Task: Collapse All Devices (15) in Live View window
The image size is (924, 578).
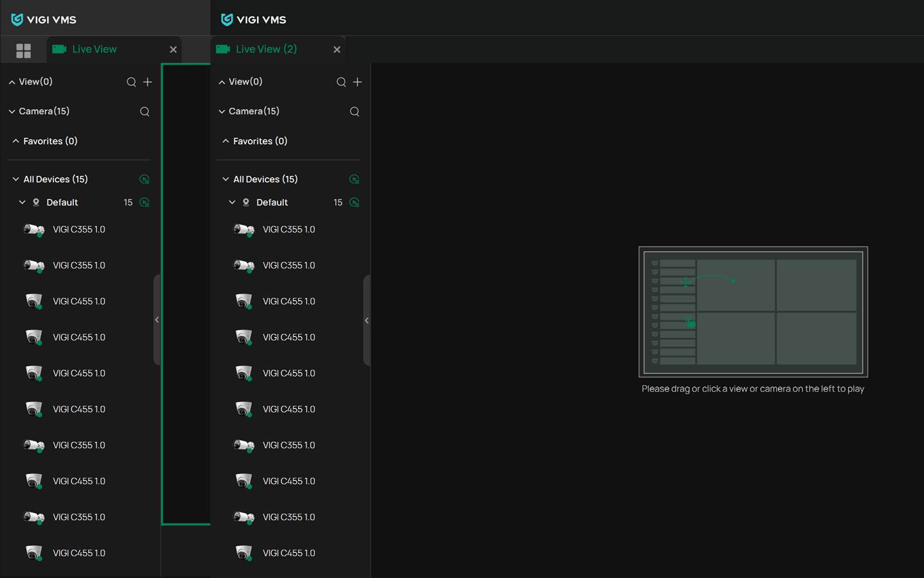Action: coord(16,179)
